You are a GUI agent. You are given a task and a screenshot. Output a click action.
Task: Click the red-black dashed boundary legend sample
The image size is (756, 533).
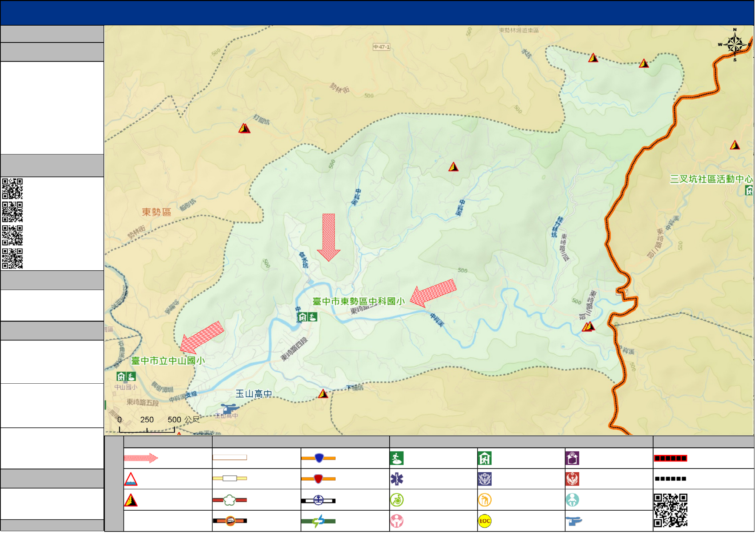pyautogui.click(x=671, y=459)
